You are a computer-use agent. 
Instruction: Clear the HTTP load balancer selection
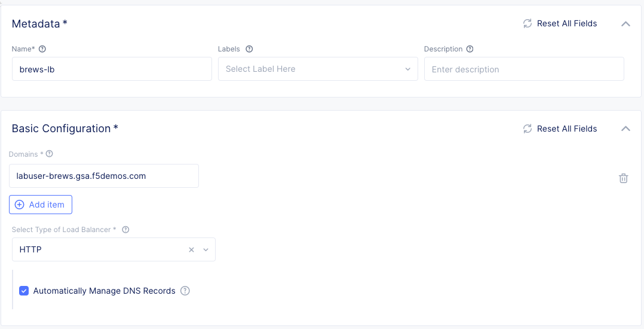[x=191, y=249]
